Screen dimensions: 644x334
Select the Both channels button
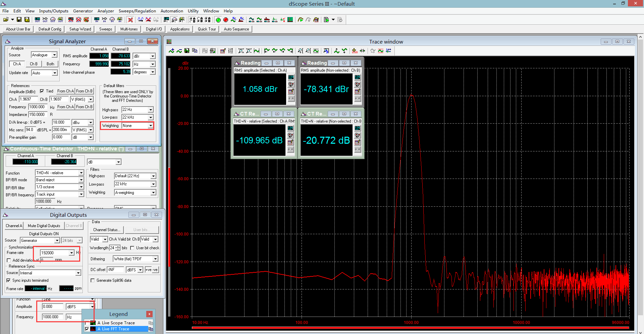(50, 64)
